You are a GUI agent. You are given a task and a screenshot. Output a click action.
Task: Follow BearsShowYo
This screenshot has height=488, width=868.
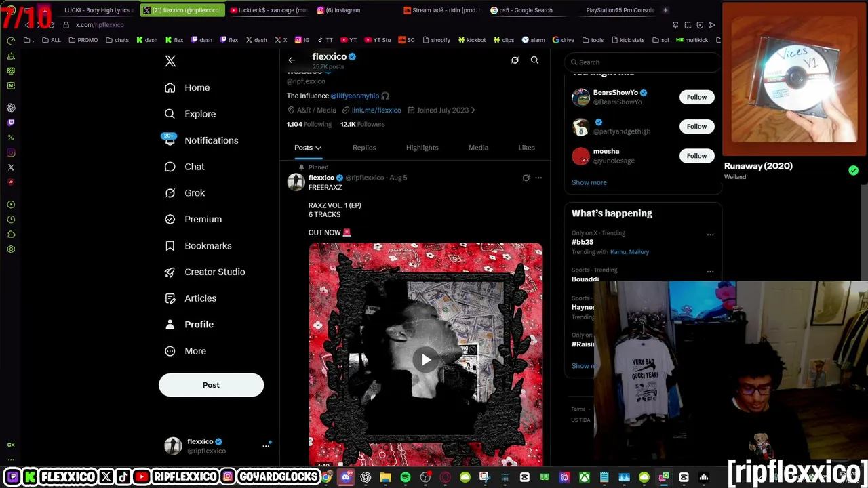696,97
